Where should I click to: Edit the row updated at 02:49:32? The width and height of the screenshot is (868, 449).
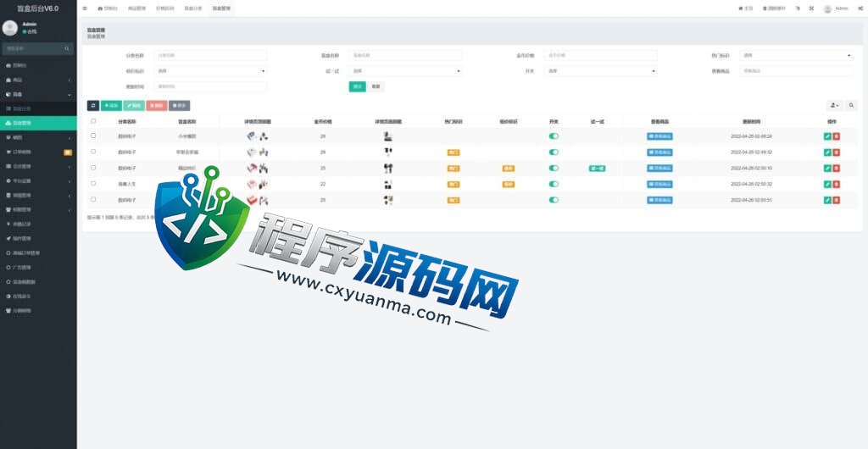(x=827, y=152)
